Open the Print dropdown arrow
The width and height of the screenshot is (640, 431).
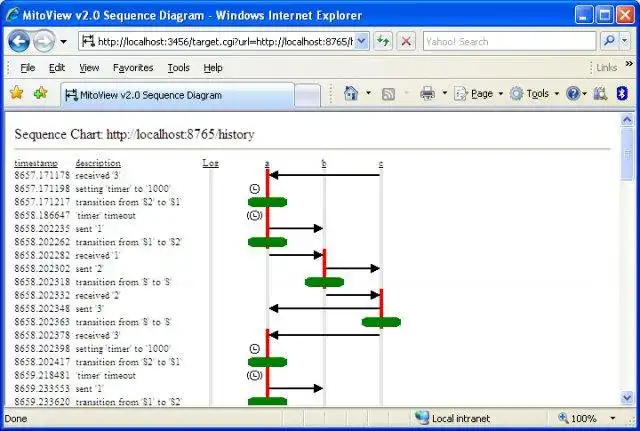point(444,93)
